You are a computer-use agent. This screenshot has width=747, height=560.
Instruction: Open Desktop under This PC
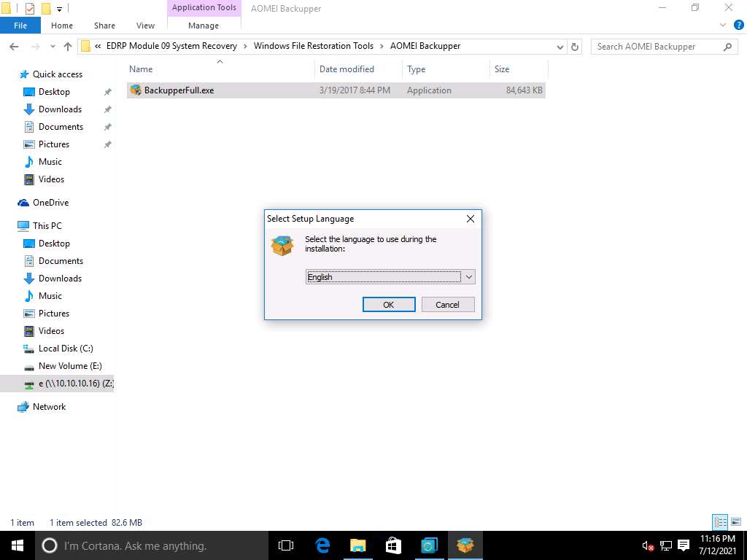click(x=54, y=244)
